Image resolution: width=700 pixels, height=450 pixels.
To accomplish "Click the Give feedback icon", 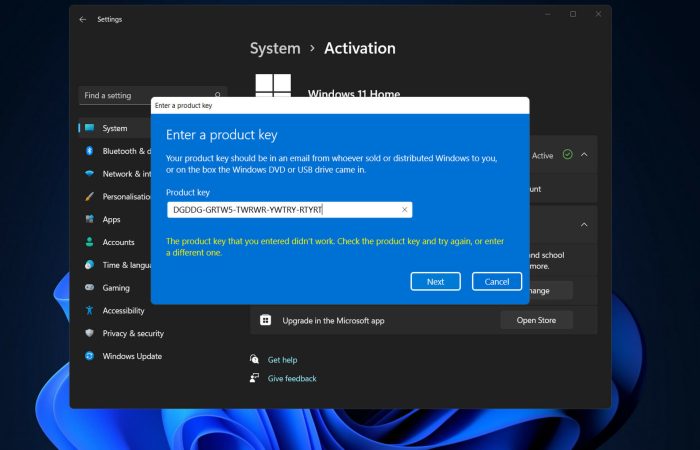I will tap(254, 378).
